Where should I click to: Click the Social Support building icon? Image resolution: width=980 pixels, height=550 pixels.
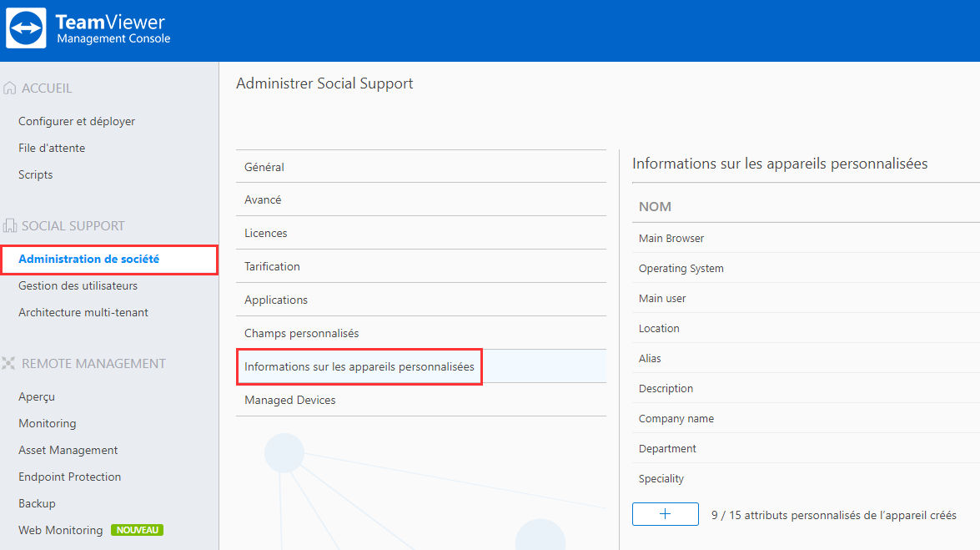(x=9, y=226)
